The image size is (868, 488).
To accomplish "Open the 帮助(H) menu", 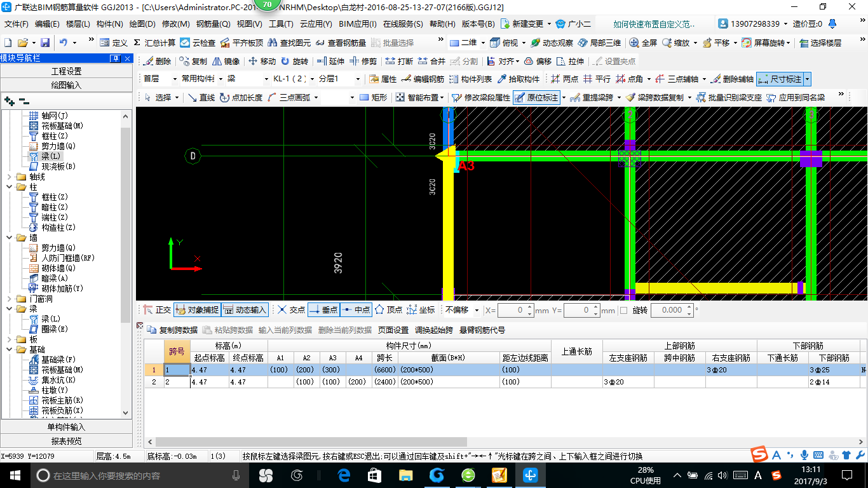I will pos(442,24).
